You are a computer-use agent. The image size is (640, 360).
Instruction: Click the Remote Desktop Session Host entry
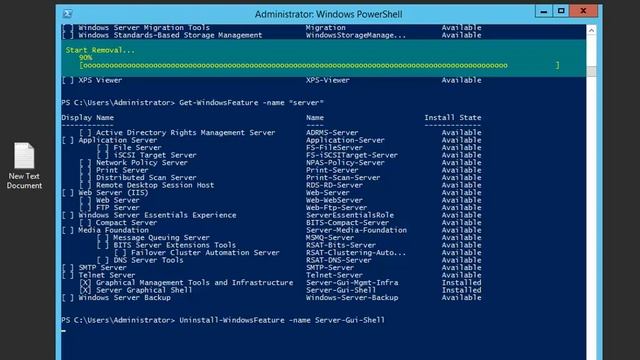point(155,185)
